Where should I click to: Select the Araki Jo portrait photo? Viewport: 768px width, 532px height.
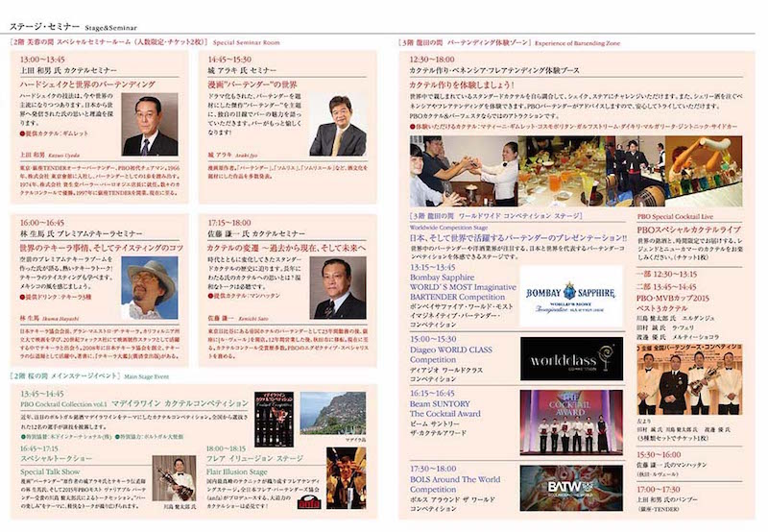tap(336, 125)
